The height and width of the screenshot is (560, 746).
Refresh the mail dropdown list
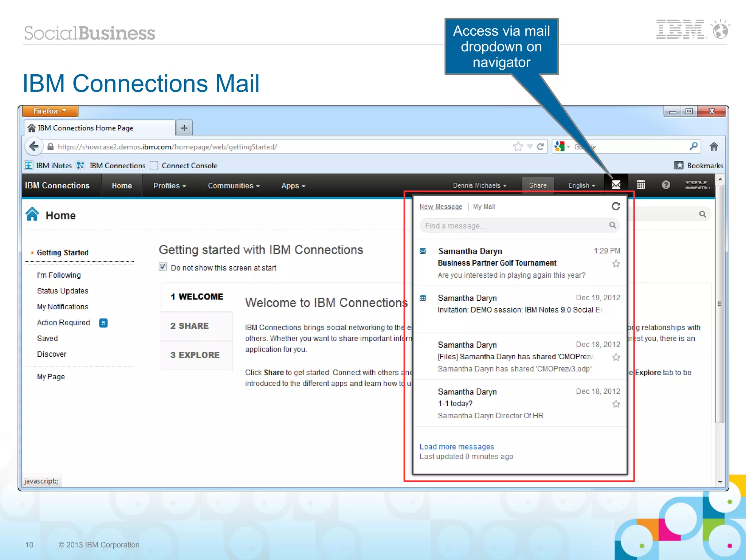[616, 206]
